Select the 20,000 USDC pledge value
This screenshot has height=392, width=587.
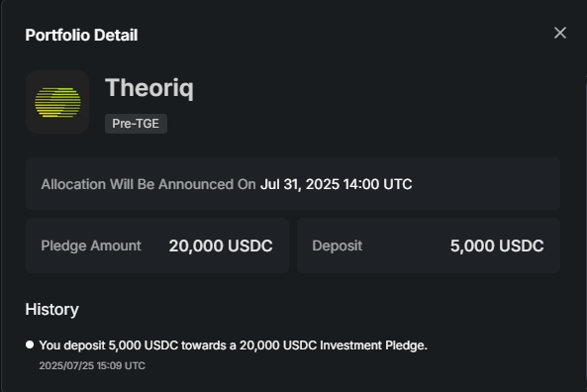click(x=221, y=245)
